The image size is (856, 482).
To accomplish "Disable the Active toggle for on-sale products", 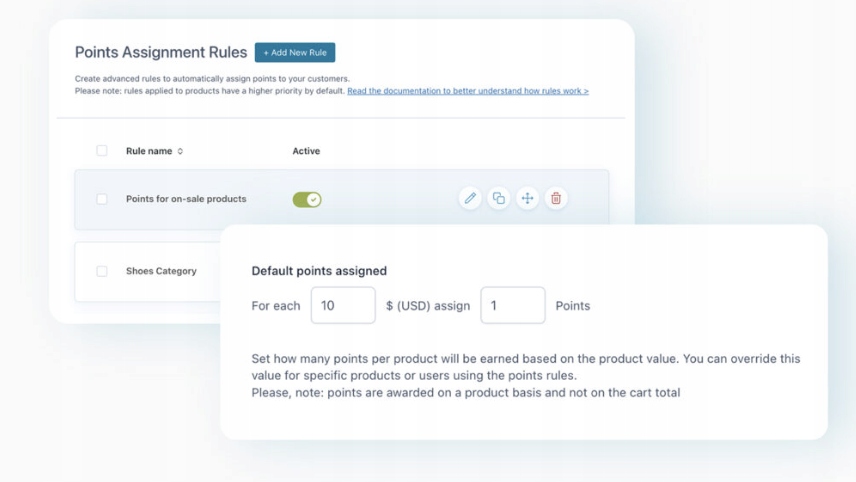I will (307, 199).
